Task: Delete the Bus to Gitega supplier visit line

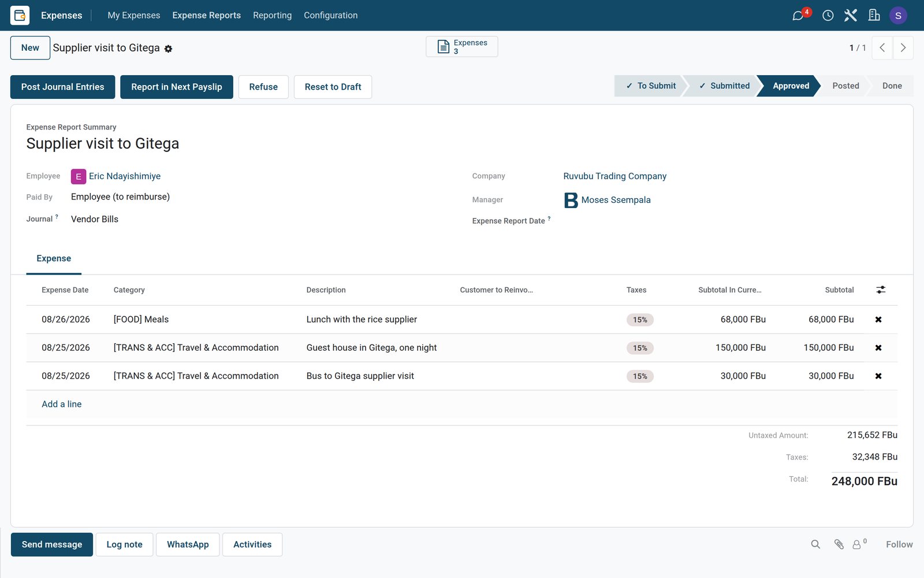Action: click(878, 376)
